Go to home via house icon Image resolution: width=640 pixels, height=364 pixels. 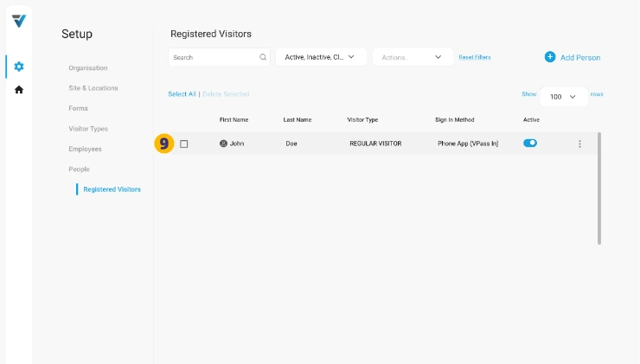tap(18, 90)
